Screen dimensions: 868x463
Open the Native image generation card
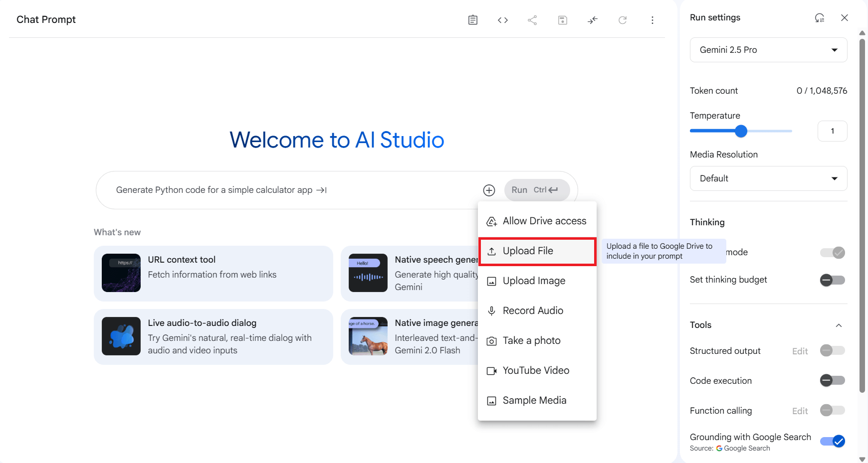click(410, 337)
